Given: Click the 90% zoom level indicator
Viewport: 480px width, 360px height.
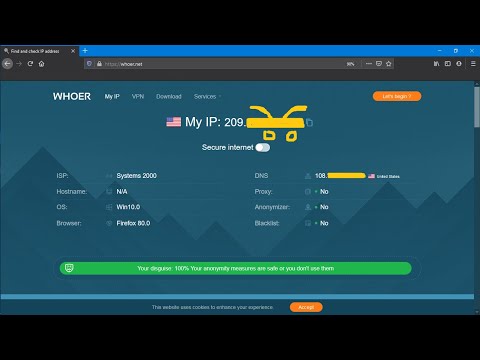Looking at the screenshot, I should click(350, 64).
